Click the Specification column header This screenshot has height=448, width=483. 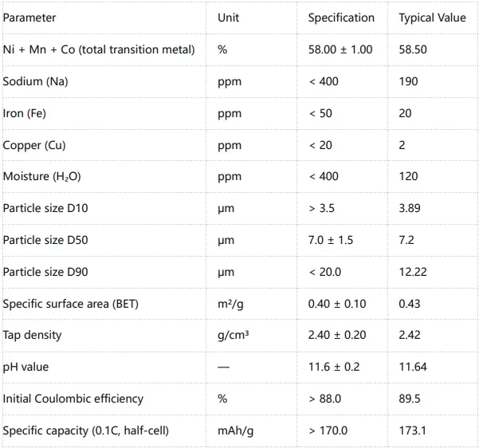(x=341, y=18)
